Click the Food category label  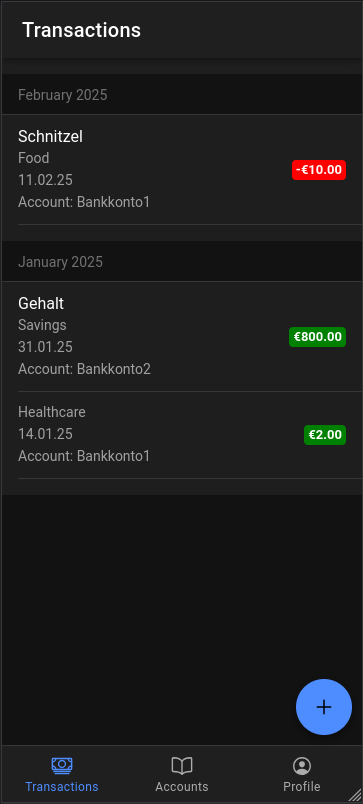point(34,158)
